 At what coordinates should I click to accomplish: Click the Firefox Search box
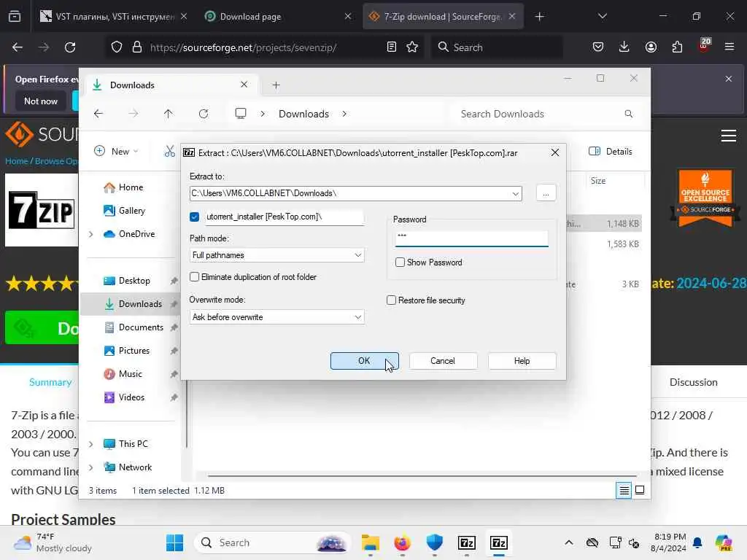[498, 47]
